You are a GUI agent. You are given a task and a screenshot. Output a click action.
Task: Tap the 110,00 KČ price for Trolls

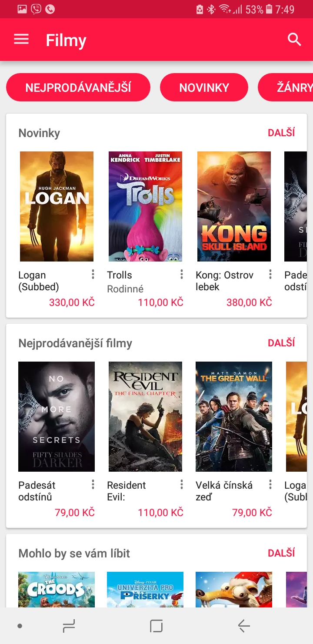coord(161,302)
